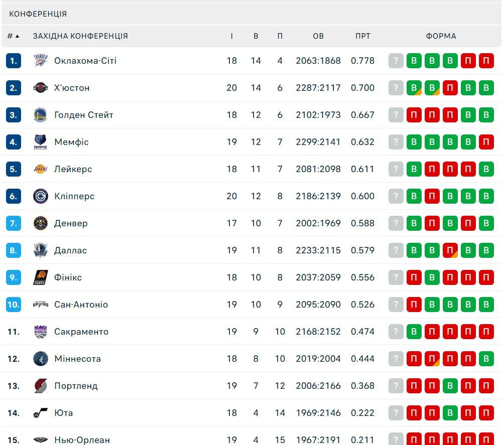Click rank 1 position badge

click(x=14, y=61)
